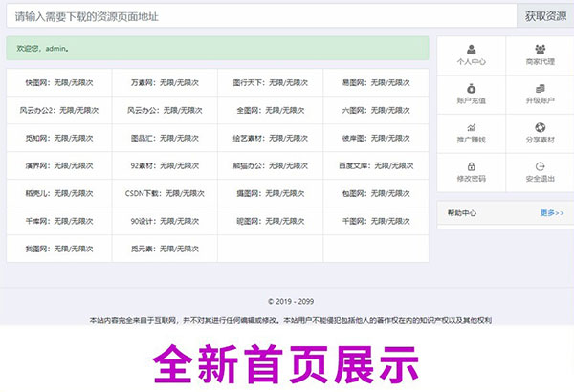The image size is (574, 392).
Task: Open 商家代理 merchant agent group icon
Action: click(540, 50)
